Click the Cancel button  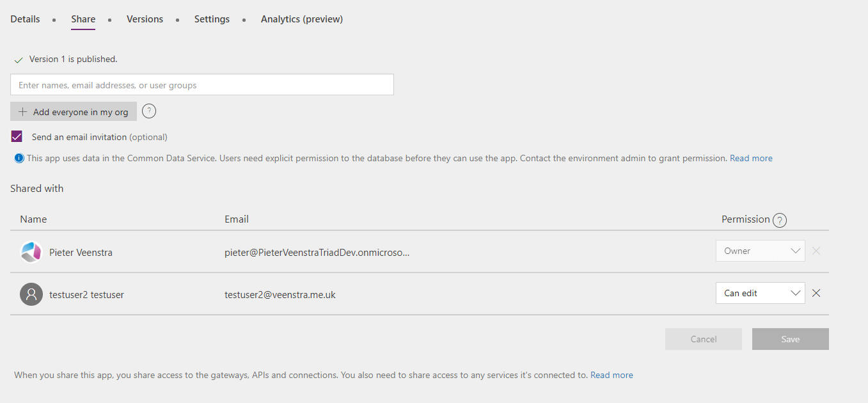(704, 339)
